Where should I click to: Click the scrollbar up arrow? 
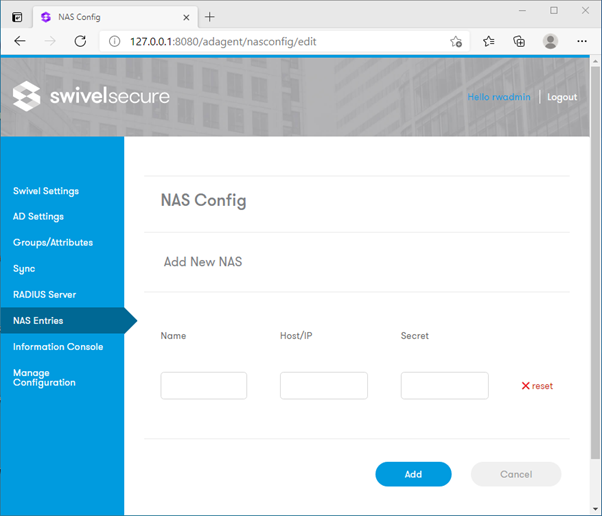(595, 61)
